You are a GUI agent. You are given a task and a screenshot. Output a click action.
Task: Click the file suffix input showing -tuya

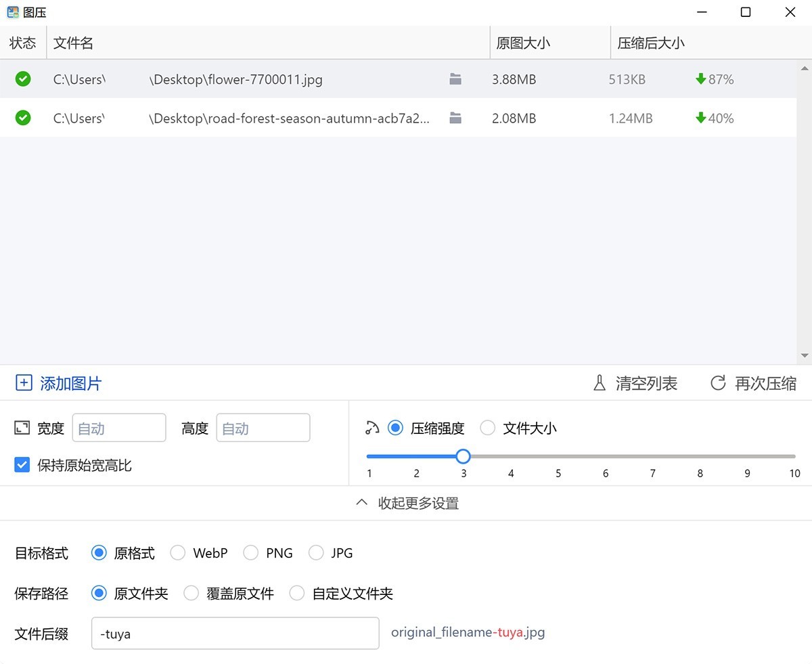click(x=235, y=633)
